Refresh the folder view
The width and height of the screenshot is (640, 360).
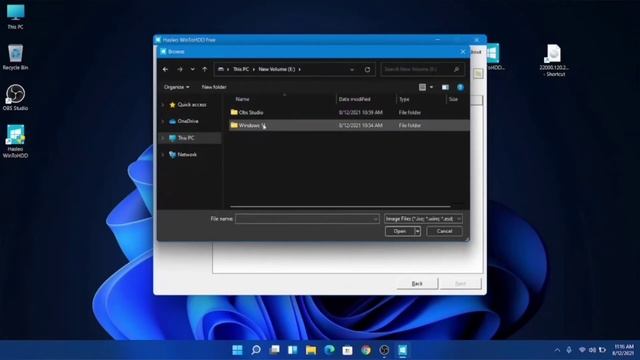(x=367, y=69)
